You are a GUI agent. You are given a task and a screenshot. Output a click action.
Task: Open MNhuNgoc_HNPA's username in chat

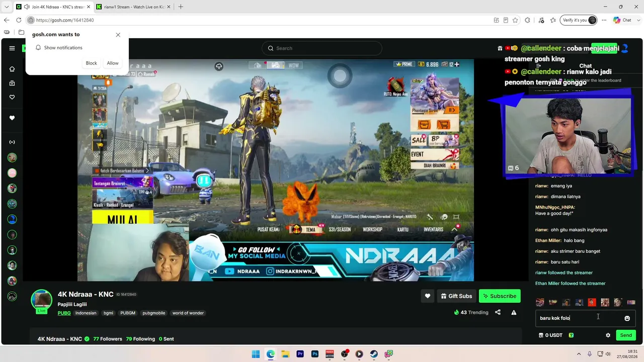pyautogui.click(x=555, y=207)
